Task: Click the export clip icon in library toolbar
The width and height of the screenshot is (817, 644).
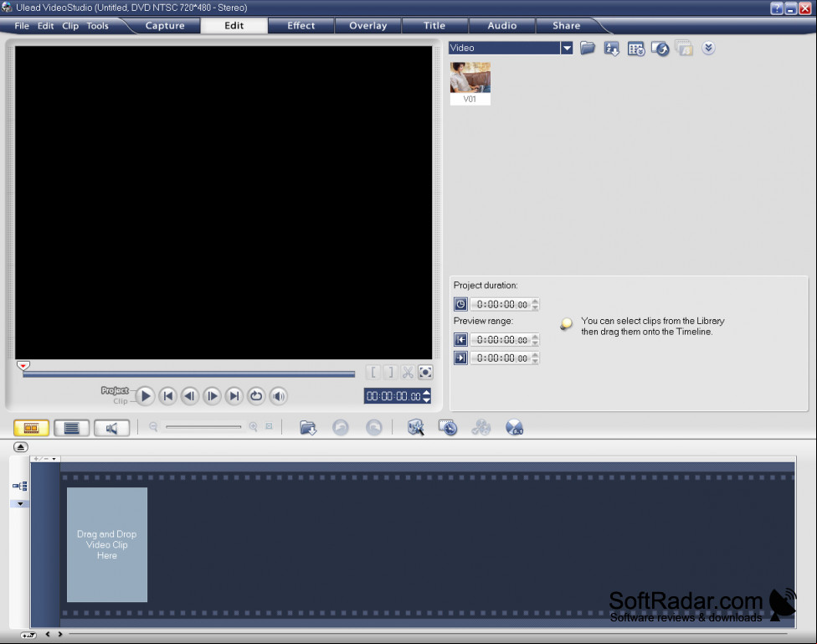Action: tap(660, 49)
